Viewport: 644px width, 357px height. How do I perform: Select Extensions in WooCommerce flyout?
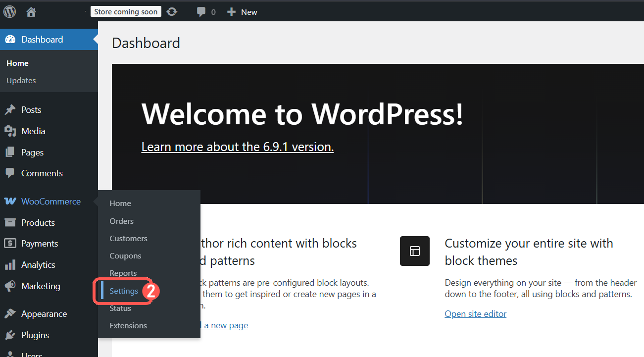(x=128, y=326)
